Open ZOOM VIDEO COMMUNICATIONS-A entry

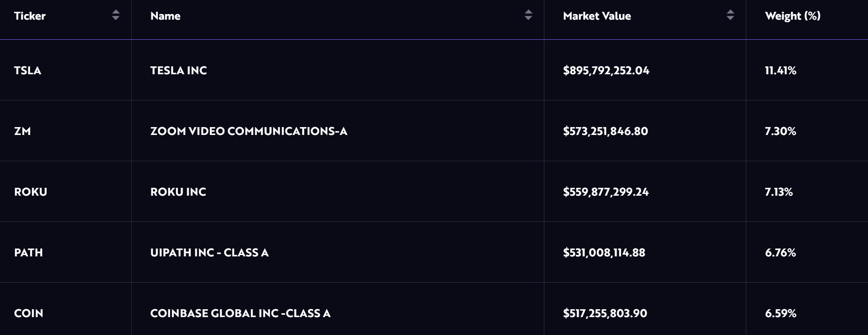pyautogui.click(x=249, y=131)
